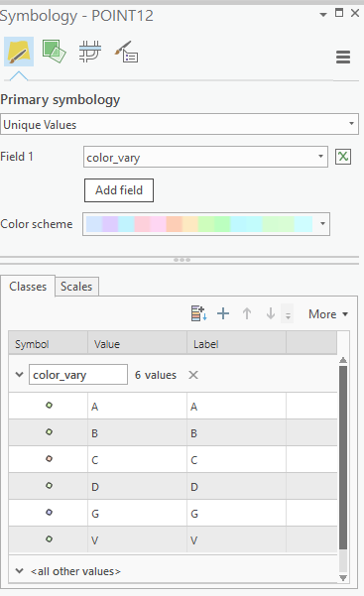
Task: Open the Symbology pane hamburger menu
Action: point(343,58)
